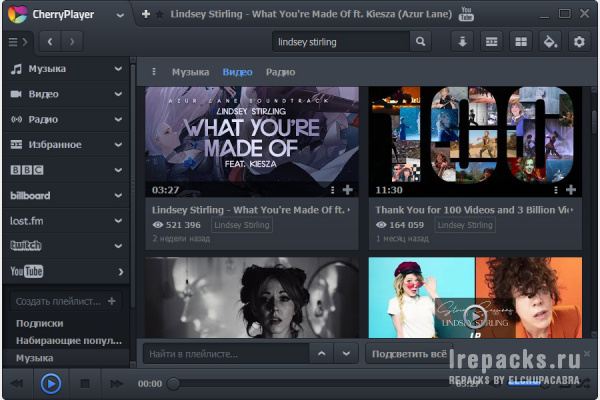Click the BBC logo in sidebar
Screen dimensions: 600x400
[x=27, y=170]
